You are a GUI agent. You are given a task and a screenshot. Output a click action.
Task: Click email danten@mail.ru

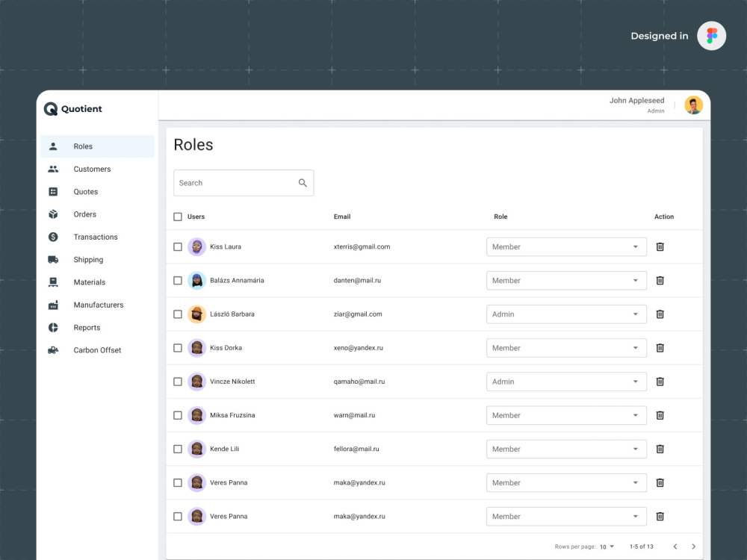coord(357,281)
